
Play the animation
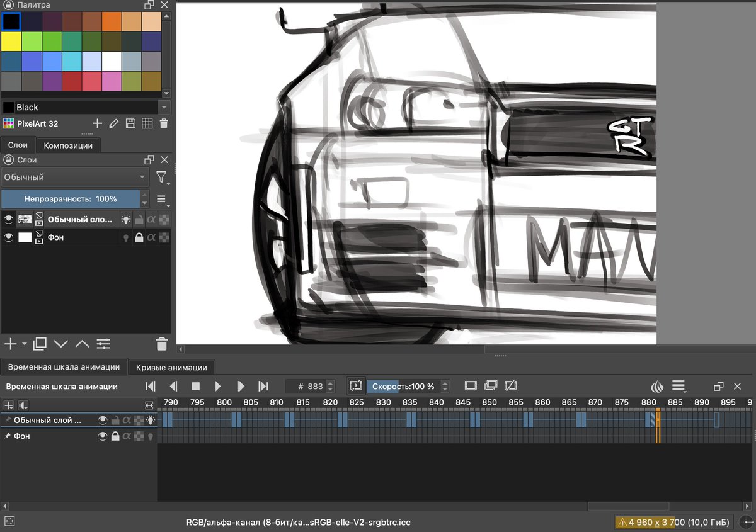click(x=218, y=386)
